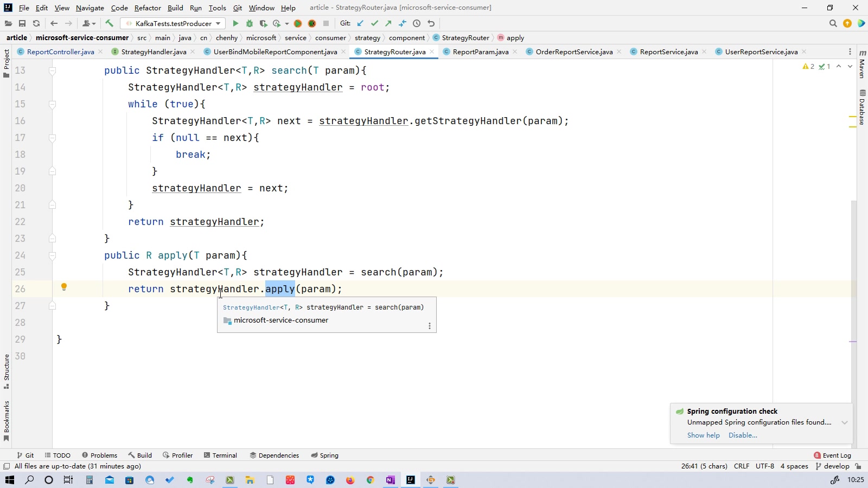Viewport: 868px width, 488px height.
Task: Change line separator CRLF in status bar
Action: (742, 466)
